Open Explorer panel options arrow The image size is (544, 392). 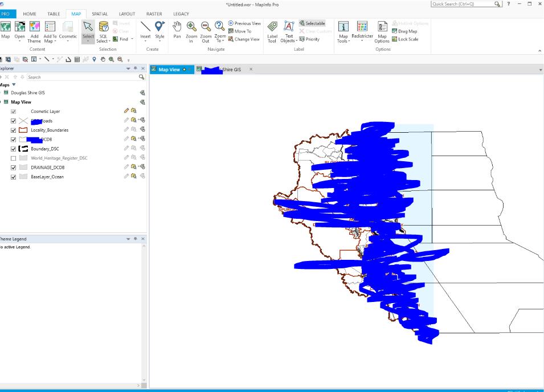(x=128, y=69)
